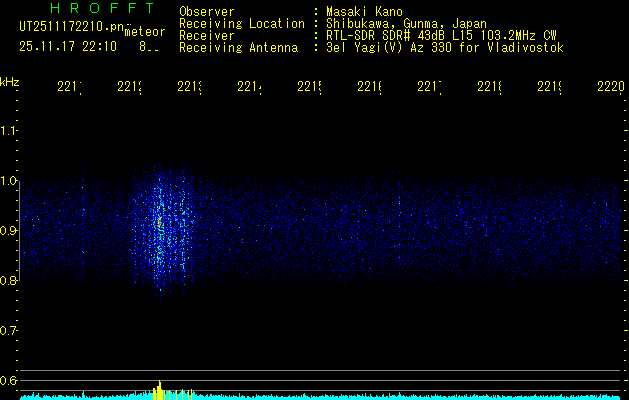This screenshot has height=400, width=629.
Task: Click the observer name Masaki Kano
Action: point(364,12)
